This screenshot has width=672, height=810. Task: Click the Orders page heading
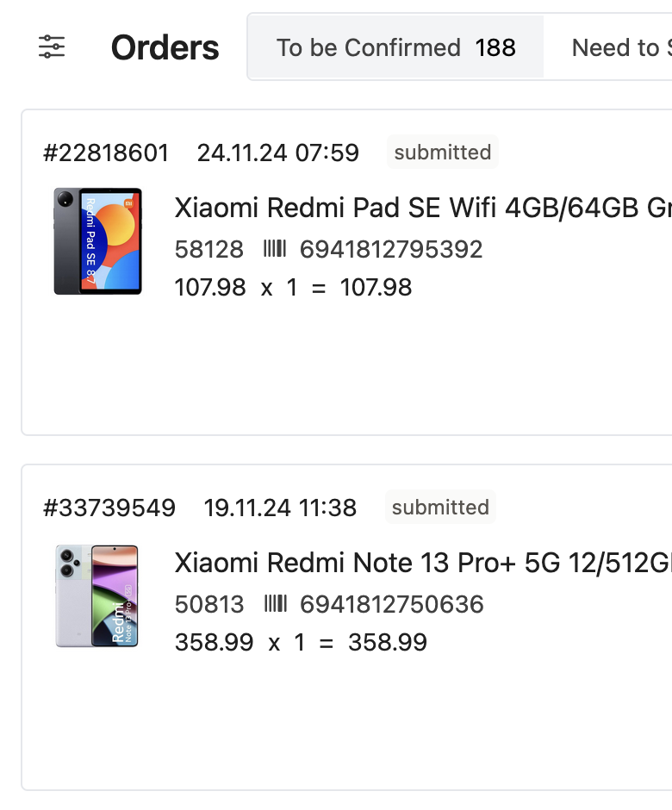coord(165,48)
